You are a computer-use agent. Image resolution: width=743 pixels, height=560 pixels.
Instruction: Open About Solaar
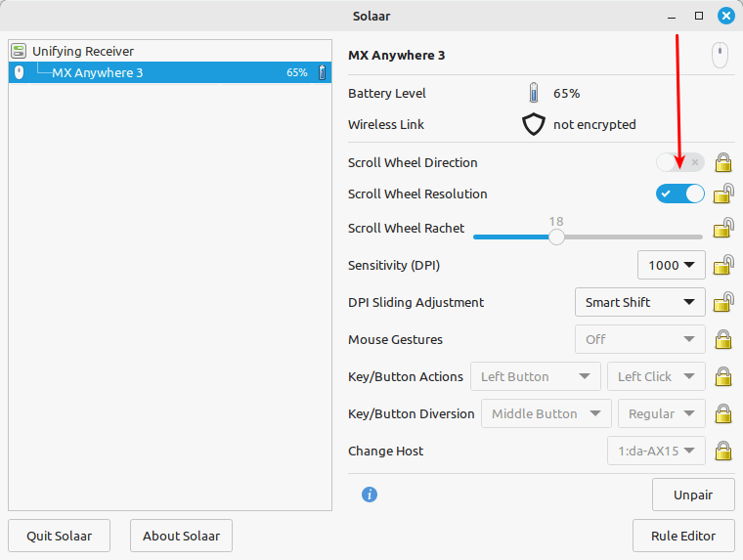[182, 536]
